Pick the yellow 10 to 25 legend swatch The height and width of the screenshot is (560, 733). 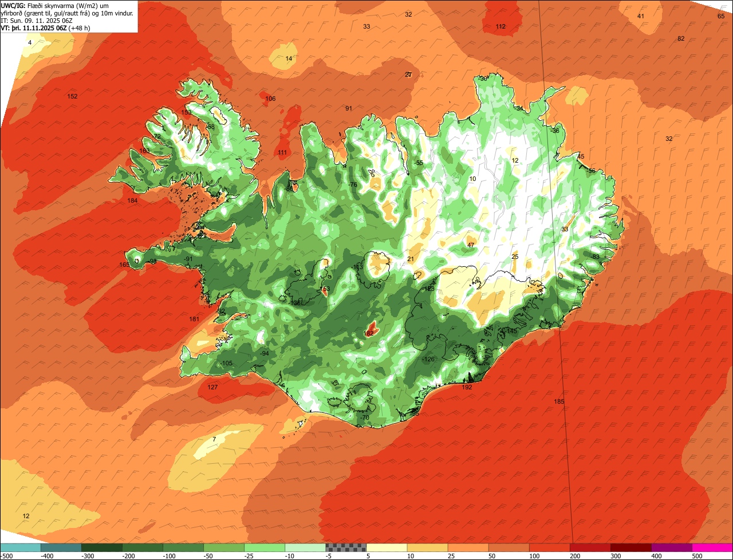point(427,547)
